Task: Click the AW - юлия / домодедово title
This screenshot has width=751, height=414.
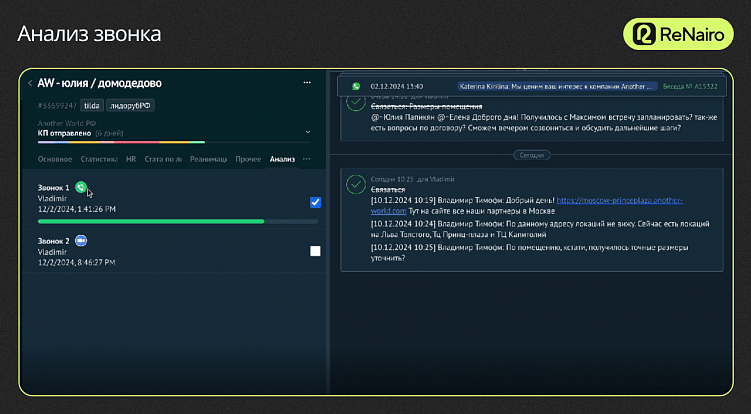Action: click(100, 83)
